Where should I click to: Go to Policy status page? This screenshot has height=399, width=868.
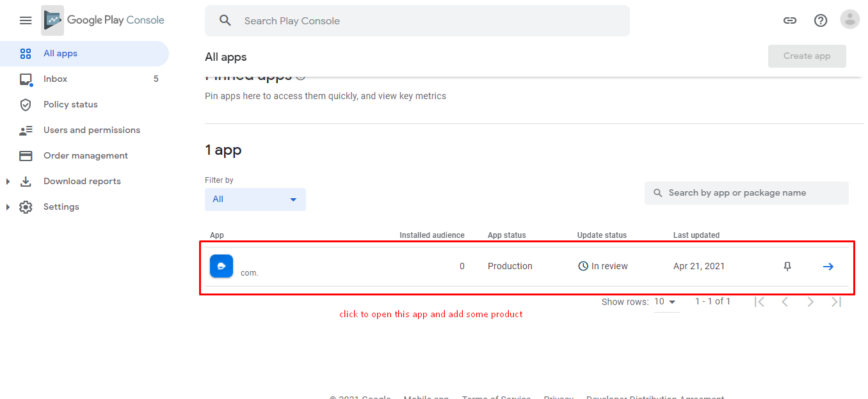coord(70,105)
